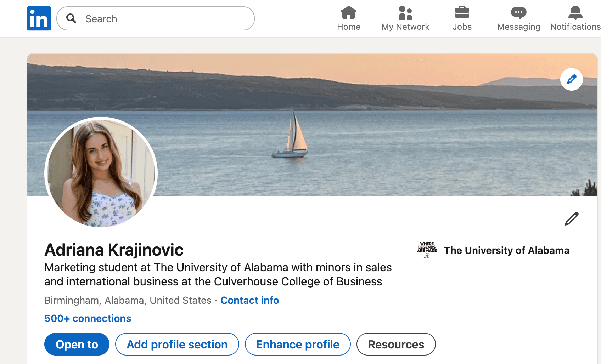Open the My Network page

click(405, 18)
